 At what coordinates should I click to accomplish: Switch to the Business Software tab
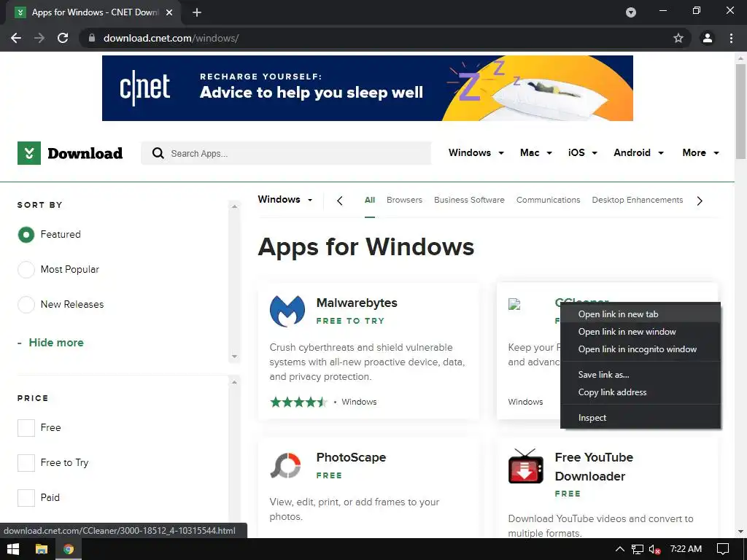click(469, 200)
